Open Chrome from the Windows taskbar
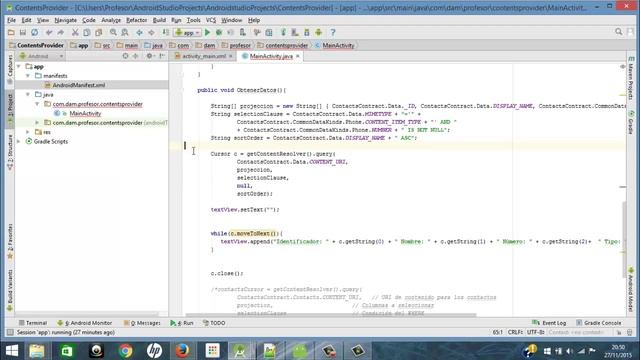The image size is (640, 360). [125, 351]
